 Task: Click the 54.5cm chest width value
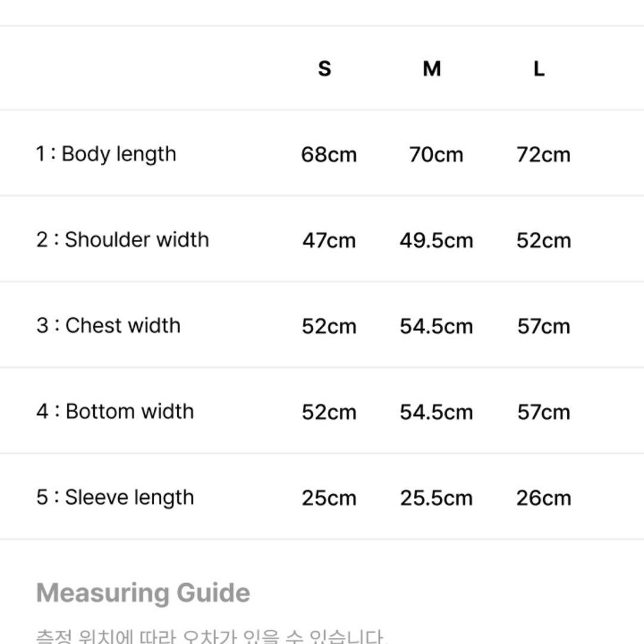436,327
